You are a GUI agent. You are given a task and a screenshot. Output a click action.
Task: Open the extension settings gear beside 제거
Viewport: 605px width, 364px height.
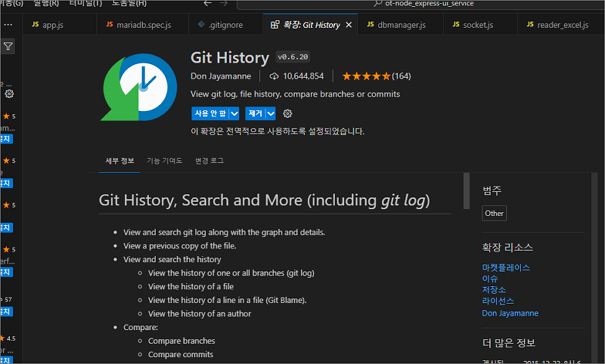point(287,114)
